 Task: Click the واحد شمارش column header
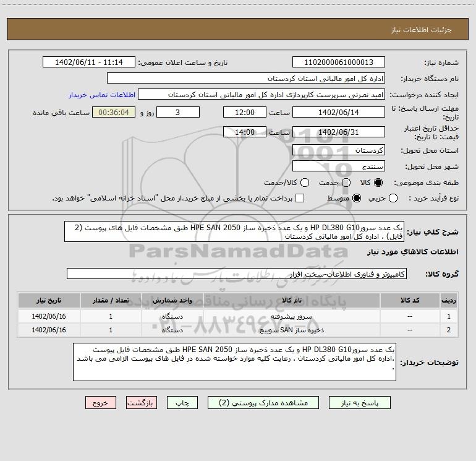pos(172,301)
